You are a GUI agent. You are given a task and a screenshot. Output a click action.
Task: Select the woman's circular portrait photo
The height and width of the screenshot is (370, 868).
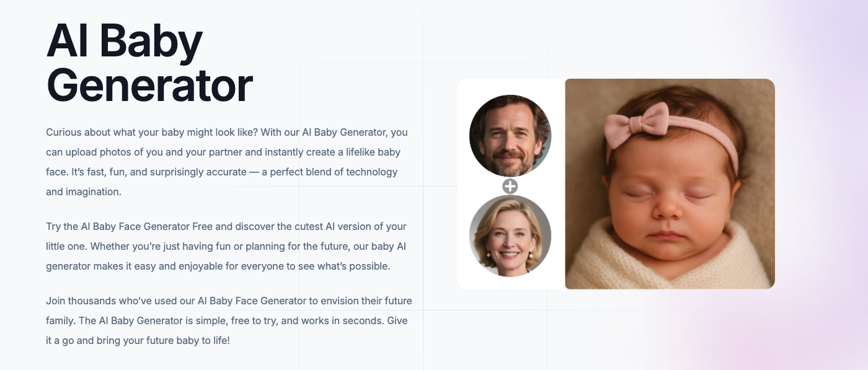point(510,236)
